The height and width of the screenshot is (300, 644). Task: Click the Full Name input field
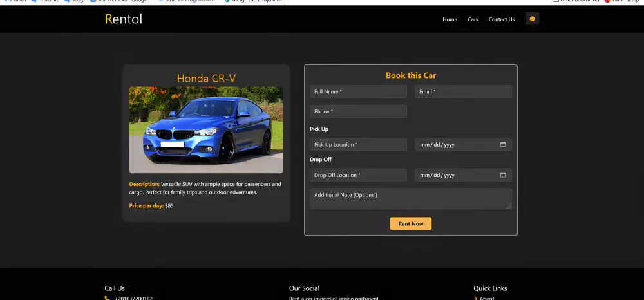pos(358,91)
